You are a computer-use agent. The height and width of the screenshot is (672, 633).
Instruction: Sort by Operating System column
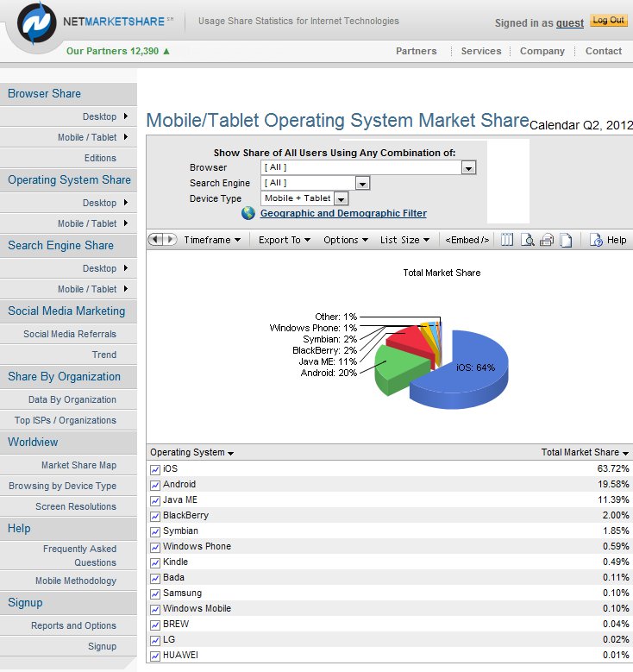[x=191, y=453]
